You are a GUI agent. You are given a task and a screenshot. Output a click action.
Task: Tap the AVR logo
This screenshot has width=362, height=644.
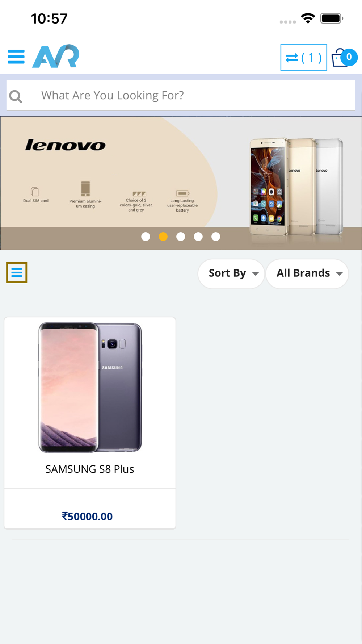[x=56, y=56]
